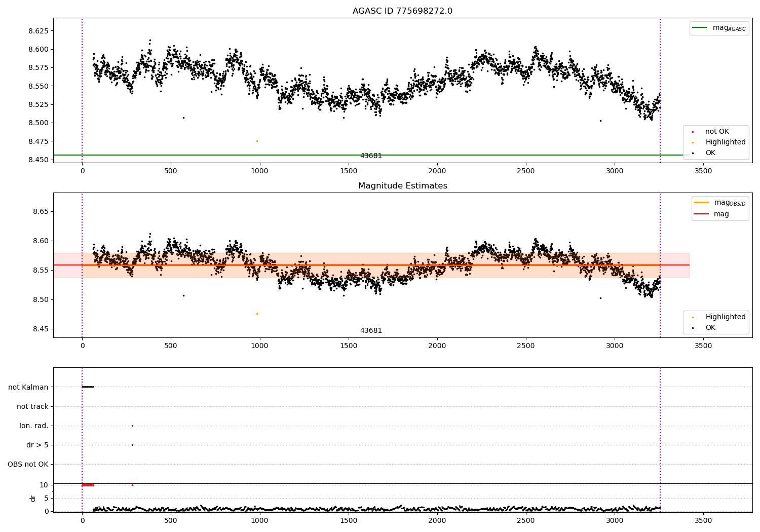Click the orange mag OBSID line sample in legend
The image size is (760, 532).
pyautogui.click(x=701, y=203)
